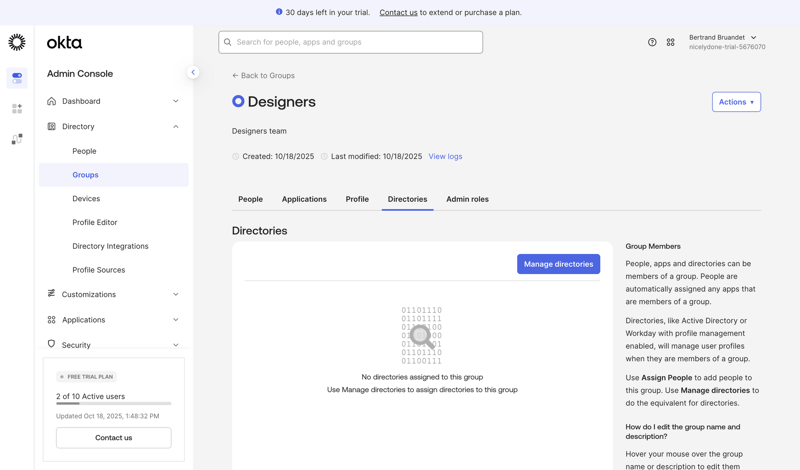This screenshot has width=800, height=470.
Task: Switch to the Applications tab
Action: 304,199
